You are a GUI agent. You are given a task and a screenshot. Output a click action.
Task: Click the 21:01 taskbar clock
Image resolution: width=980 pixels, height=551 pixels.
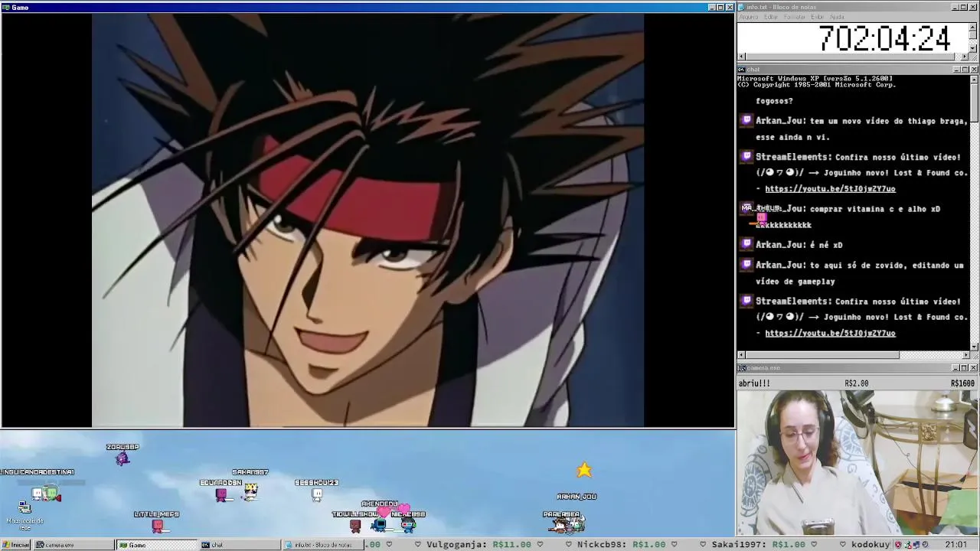point(955,545)
